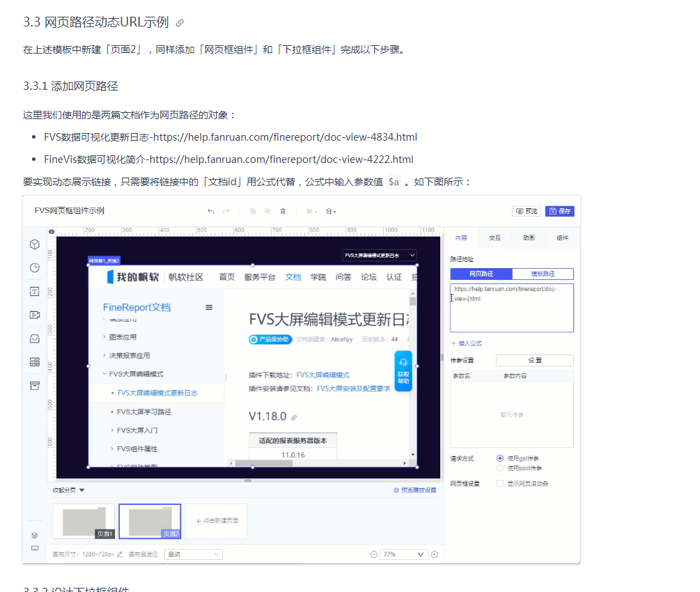Image resolution: width=700 pixels, height=592 pixels.
Task: Switch to the 内容 tab
Action: pos(461,238)
